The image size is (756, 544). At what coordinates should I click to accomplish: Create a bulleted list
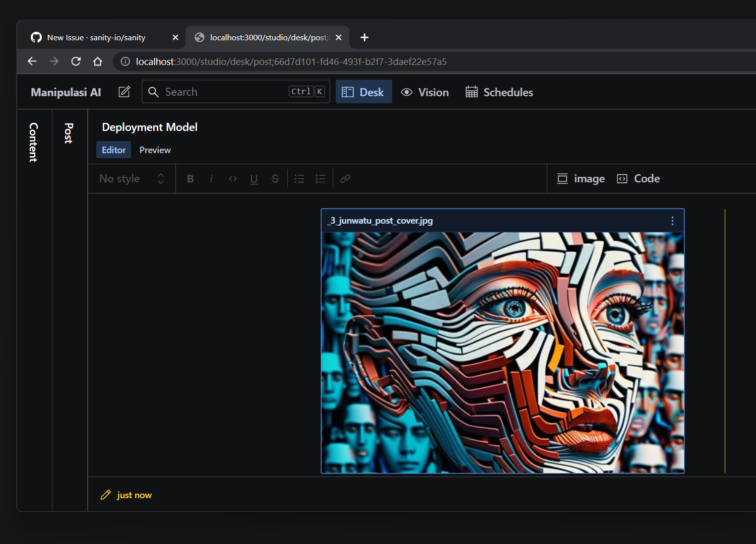coord(299,178)
